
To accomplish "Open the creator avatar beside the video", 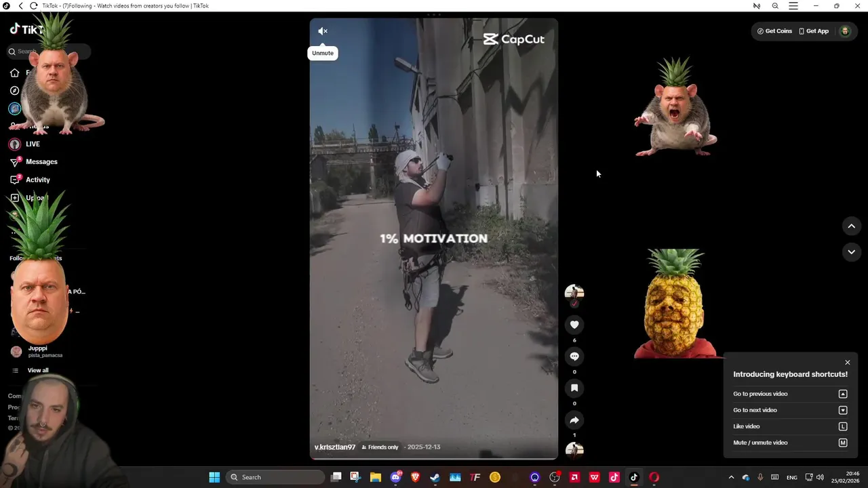I will pos(574,293).
